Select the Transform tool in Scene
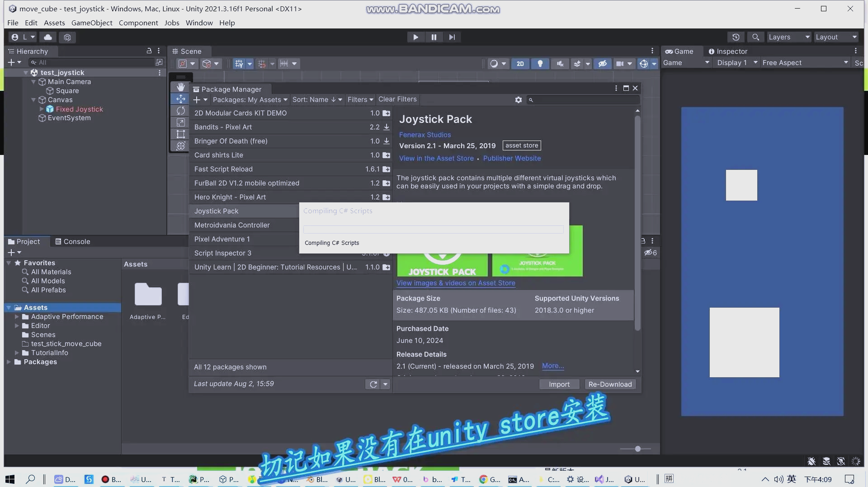Screen dimensions: 868x487 pos(181,145)
